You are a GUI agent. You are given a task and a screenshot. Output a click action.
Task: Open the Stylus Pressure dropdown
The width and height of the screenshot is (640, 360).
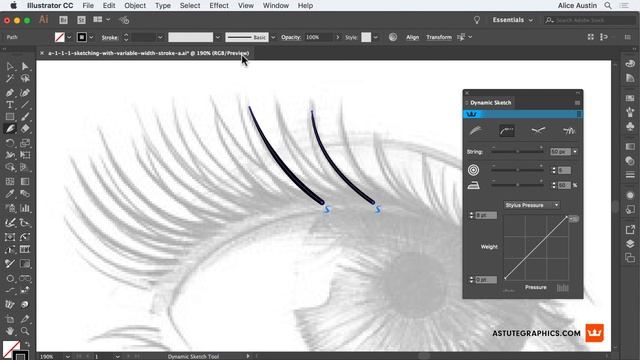tap(531, 205)
